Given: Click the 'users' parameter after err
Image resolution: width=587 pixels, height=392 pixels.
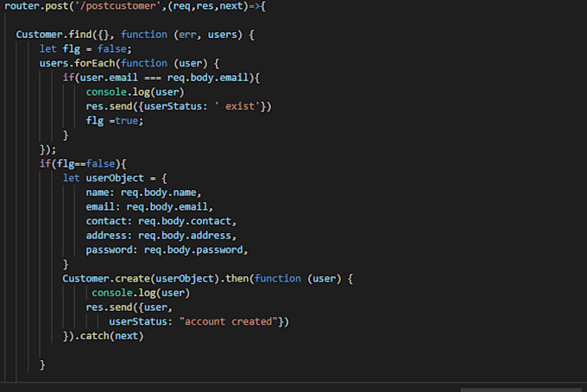Looking at the screenshot, I should tap(223, 35).
